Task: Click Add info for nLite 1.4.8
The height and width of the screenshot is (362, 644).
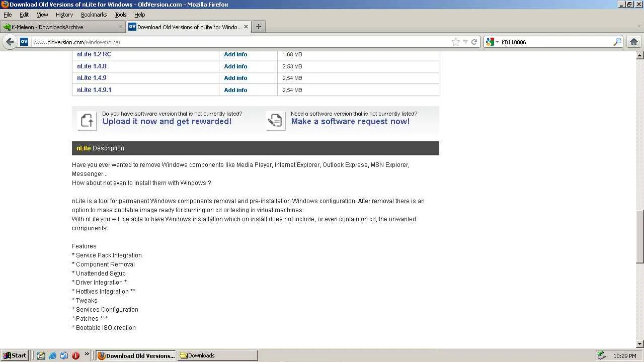Action: [235, 66]
